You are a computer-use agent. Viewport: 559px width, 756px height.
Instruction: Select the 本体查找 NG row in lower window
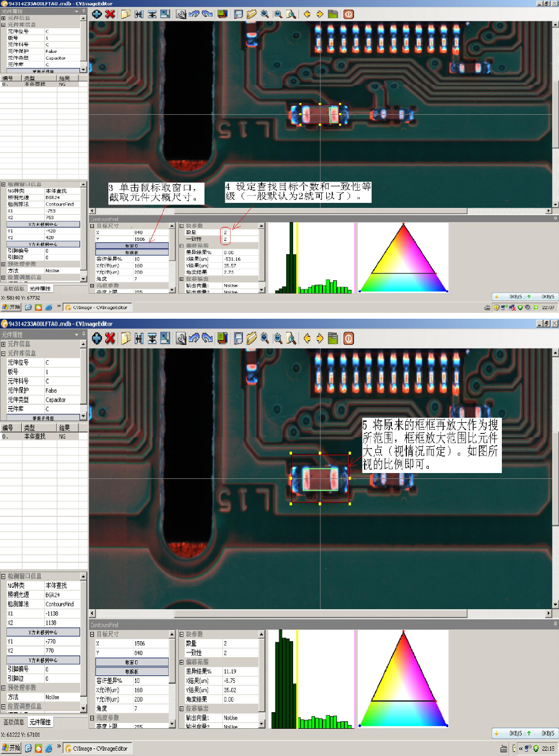(x=43, y=436)
